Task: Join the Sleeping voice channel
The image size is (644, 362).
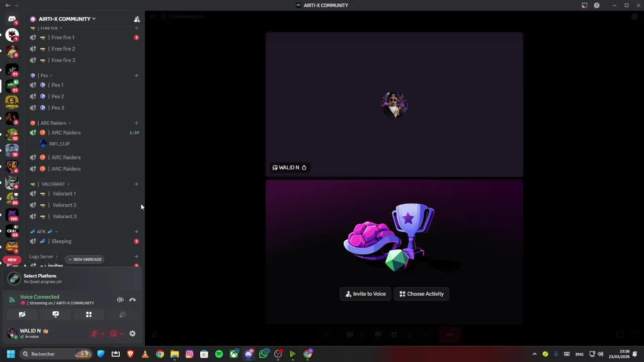Action: tap(84, 241)
